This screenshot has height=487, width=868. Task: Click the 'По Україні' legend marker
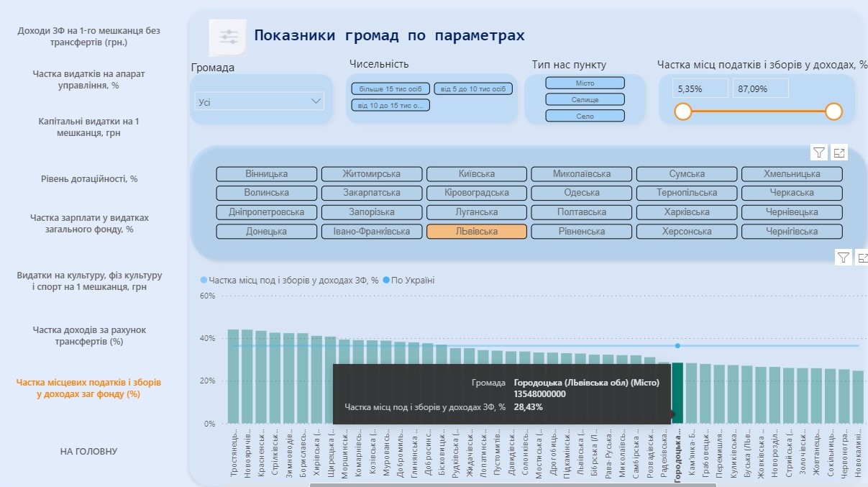pos(386,281)
